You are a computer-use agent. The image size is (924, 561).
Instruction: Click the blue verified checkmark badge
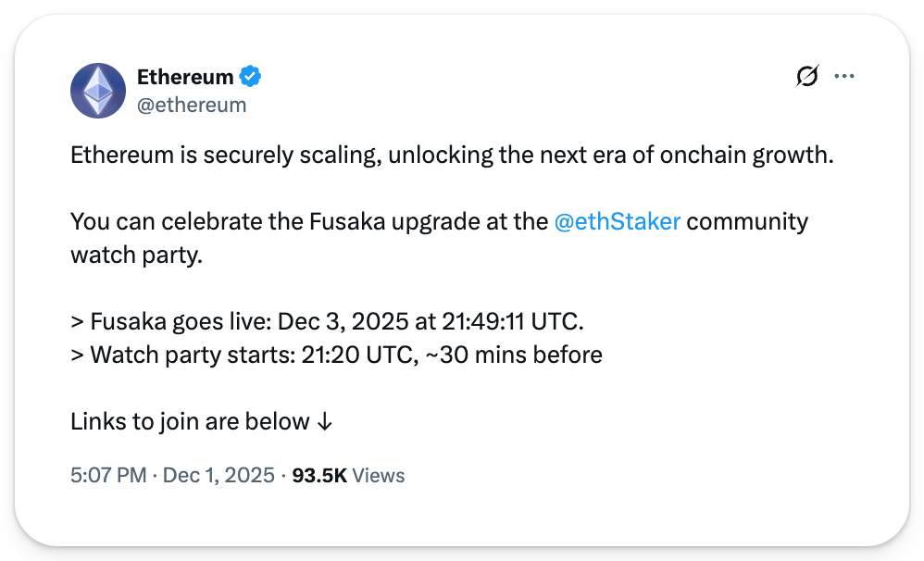[x=251, y=76]
